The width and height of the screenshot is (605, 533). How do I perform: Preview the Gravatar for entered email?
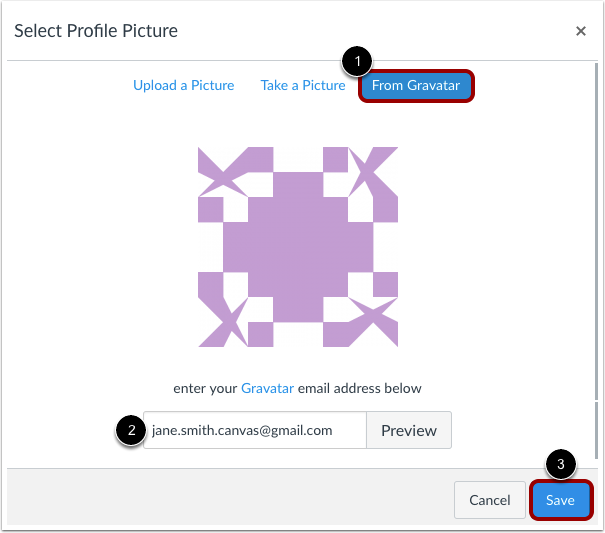point(409,430)
